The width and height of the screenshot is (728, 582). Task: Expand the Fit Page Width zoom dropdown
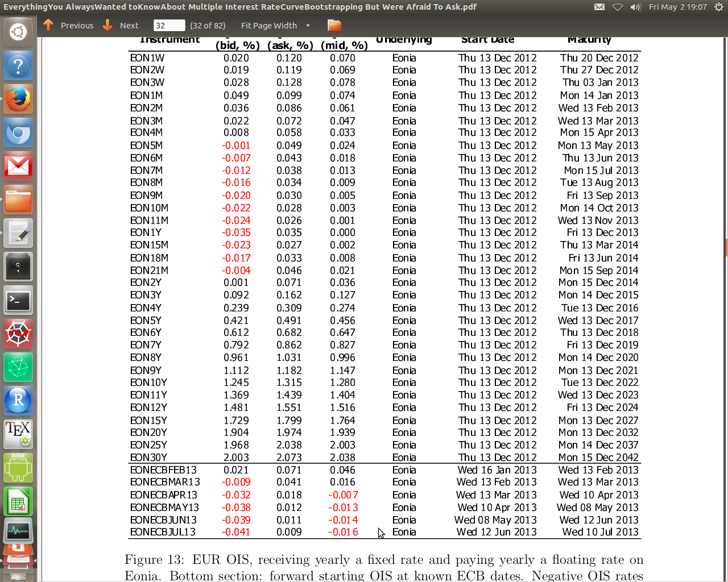tap(308, 26)
